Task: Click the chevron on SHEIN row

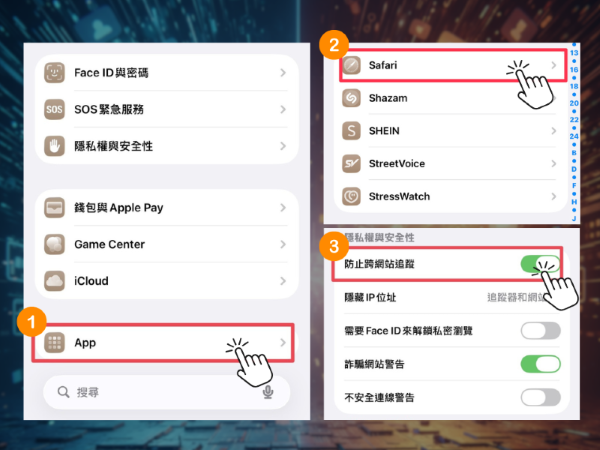Action: [x=554, y=131]
